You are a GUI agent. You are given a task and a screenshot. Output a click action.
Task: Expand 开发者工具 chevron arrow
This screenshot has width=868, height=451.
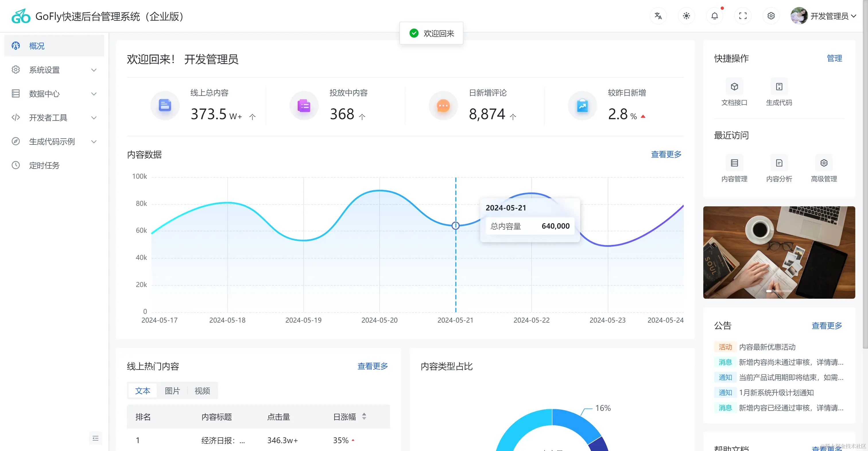click(94, 118)
